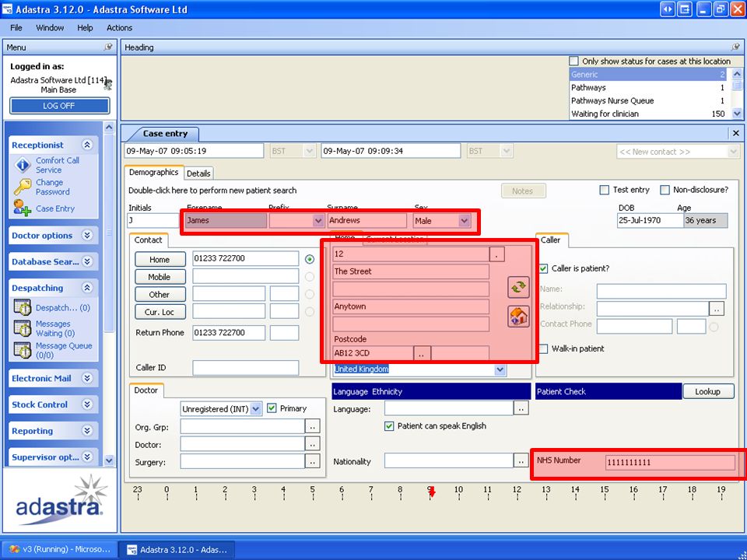The image size is (747, 560).
Task: Click the pin icon in Heading bar
Action: coord(735,47)
